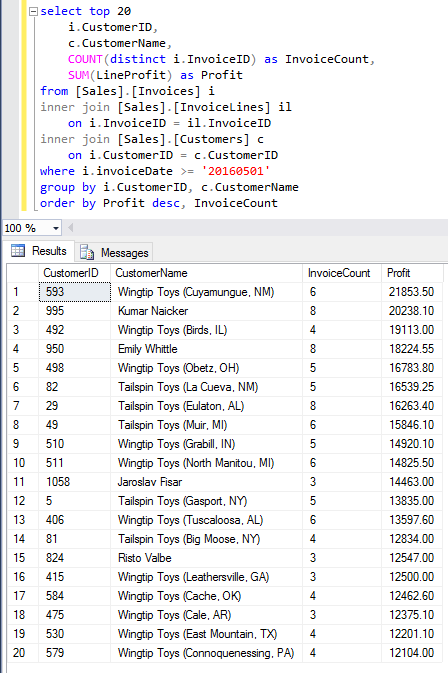Click Wingtip Toys (Grabill, IN) cell

click(x=207, y=444)
